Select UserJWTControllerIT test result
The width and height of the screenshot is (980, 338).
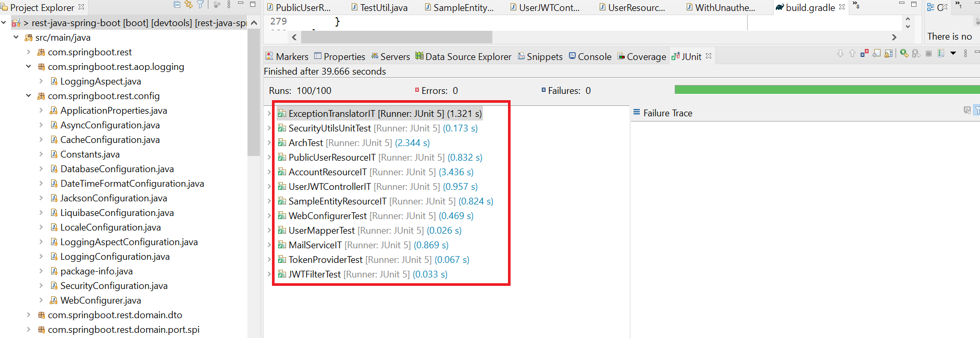tap(378, 186)
